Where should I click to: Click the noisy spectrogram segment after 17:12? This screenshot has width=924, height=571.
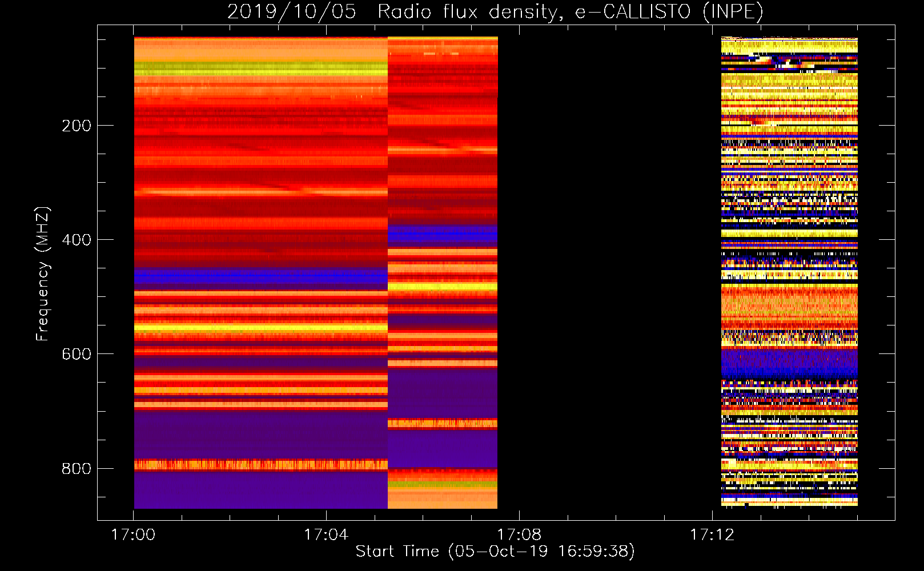point(789,272)
